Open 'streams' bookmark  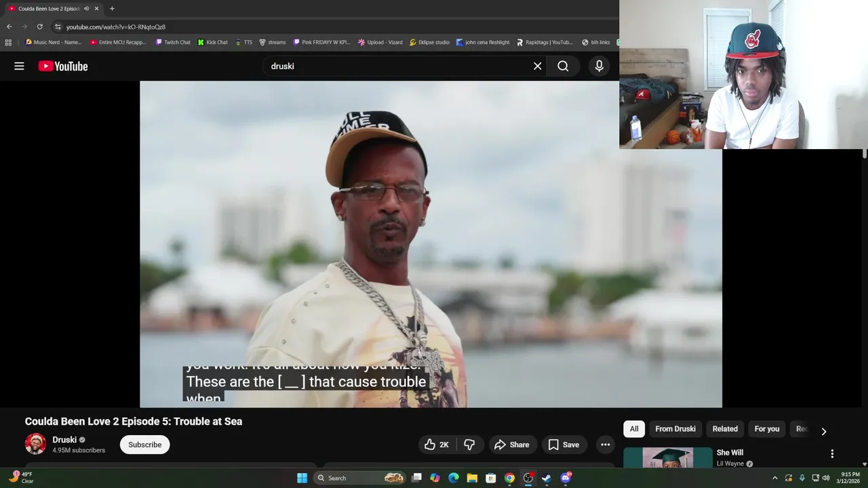[273, 42]
